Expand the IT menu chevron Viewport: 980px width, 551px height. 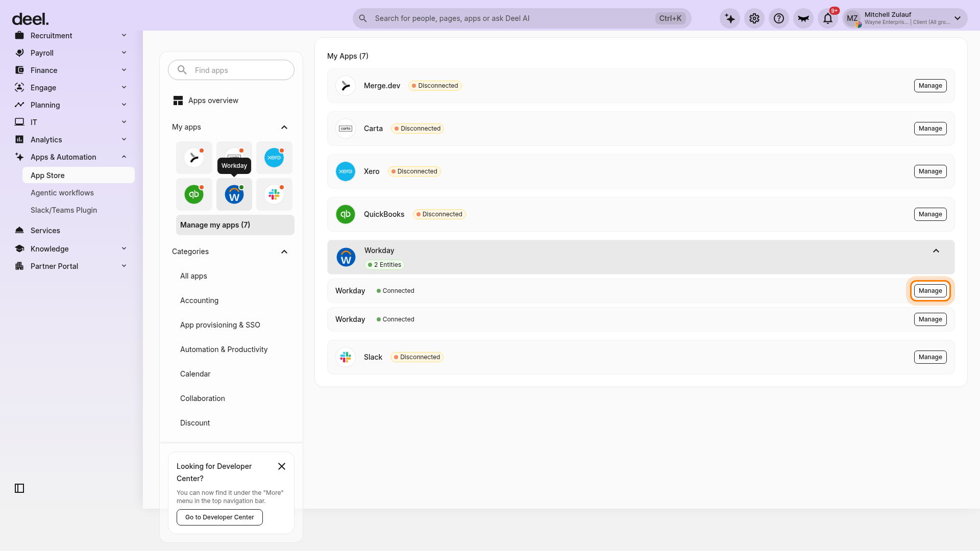click(124, 122)
